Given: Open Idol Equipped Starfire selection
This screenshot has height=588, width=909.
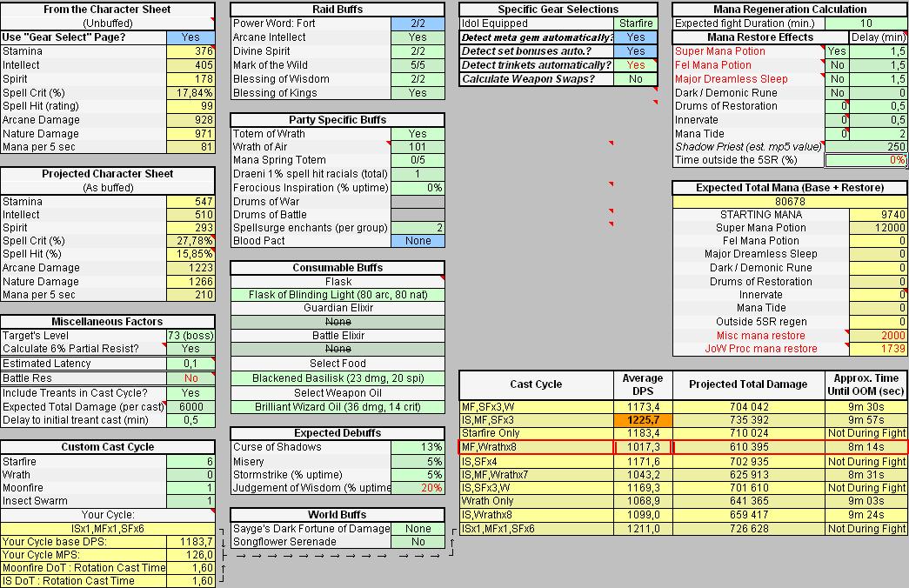Looking at the screenshot, I should click(x=636, y=23).
